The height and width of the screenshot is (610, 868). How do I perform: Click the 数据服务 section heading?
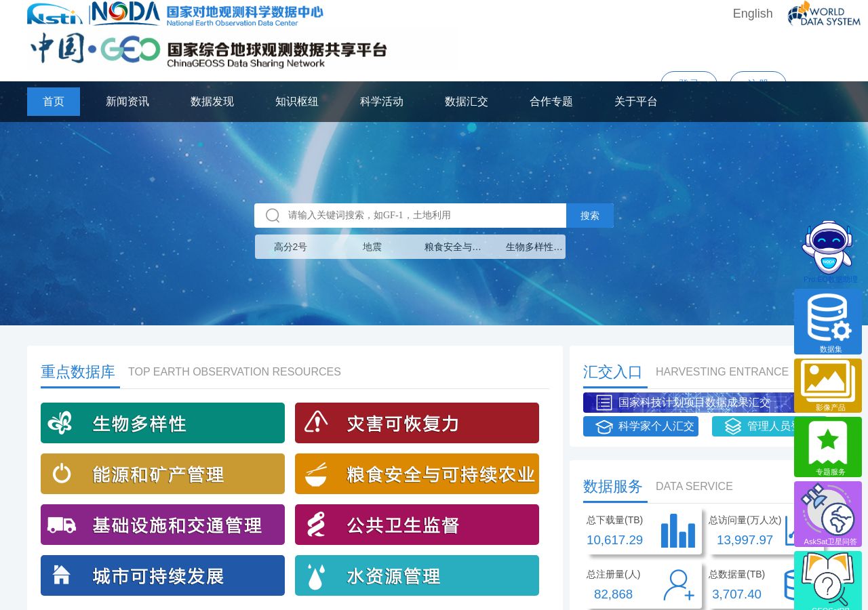coord(612,487)
